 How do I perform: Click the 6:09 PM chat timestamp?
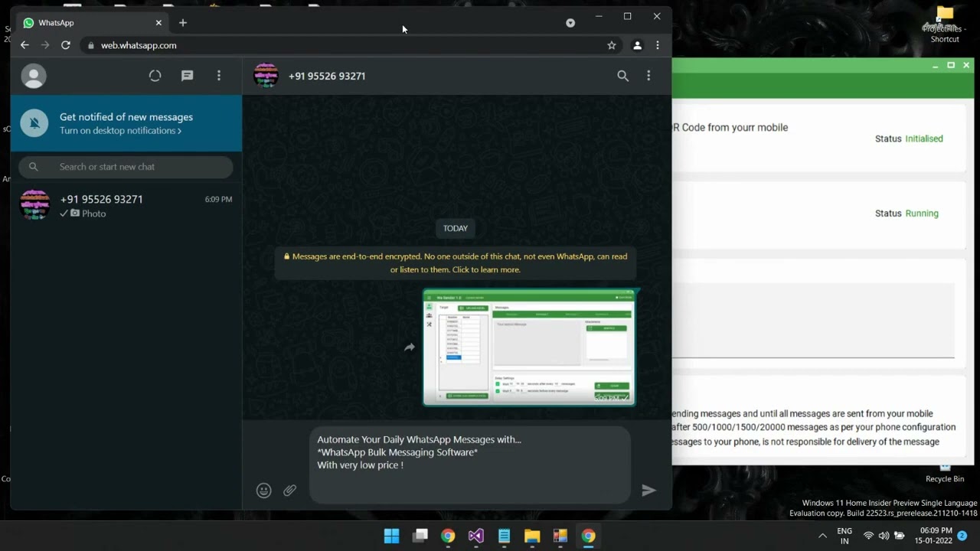[218, 199]
